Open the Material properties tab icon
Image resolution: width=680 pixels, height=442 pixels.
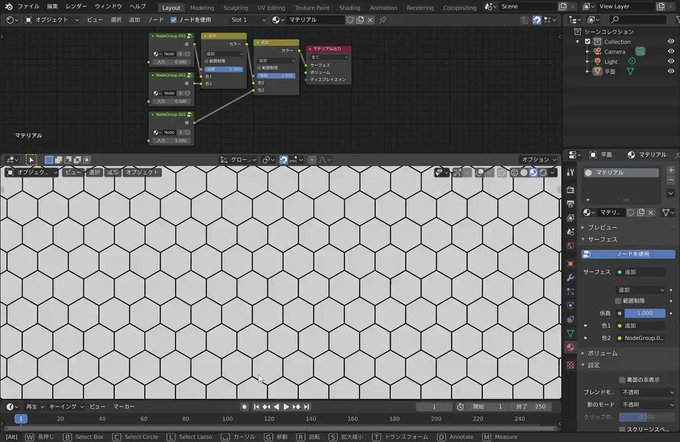coord(571,347)
